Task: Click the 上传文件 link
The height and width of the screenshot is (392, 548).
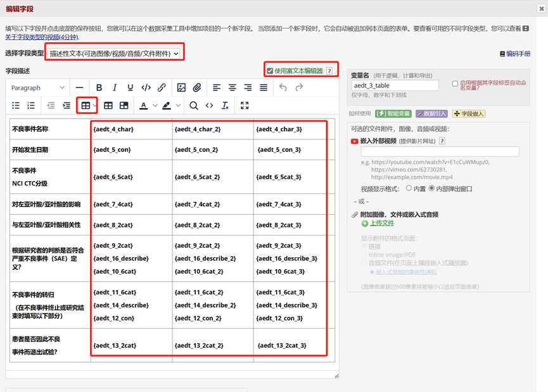Action: click(382, 224)
